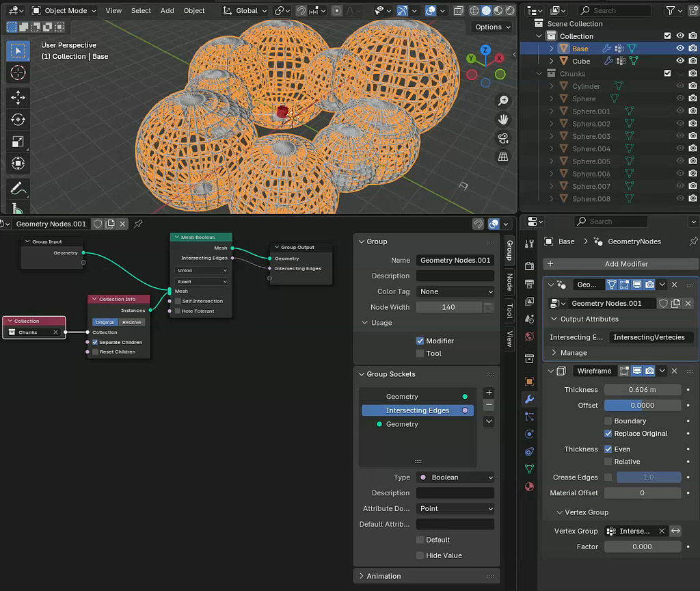700x591 pixels.
Task: Toggle the camera view icon
Action: 503,138
